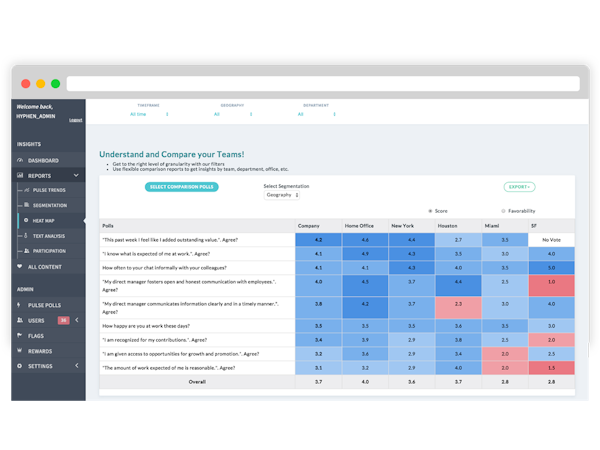Collapse the Reports menu chevron

76,175
